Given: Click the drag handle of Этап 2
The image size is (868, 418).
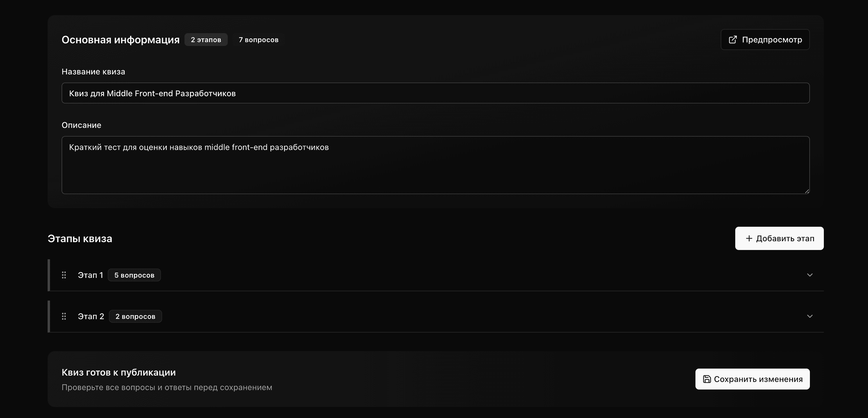Looking at the screenshot, I should click(64, 316).
